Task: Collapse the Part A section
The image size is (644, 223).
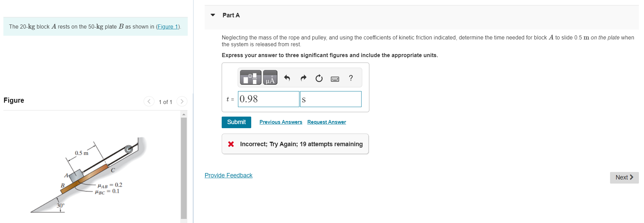Action: (212, 15)
